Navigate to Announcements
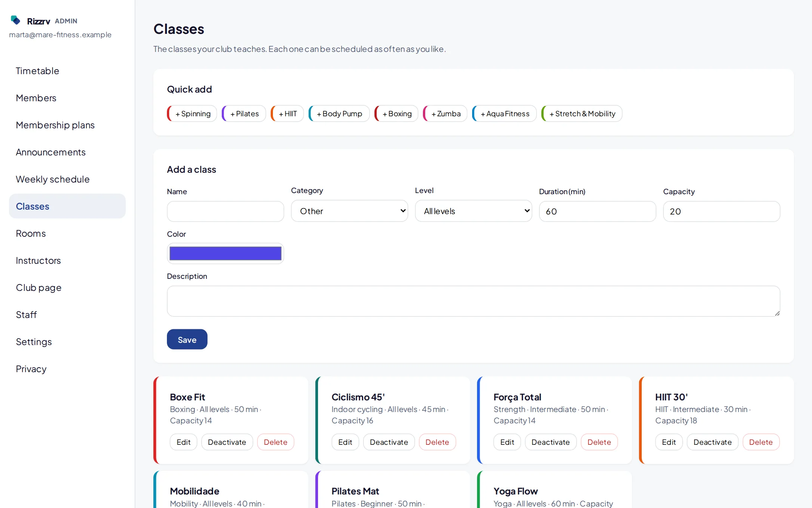Viewport: 812px width, 508px height. point(67,152)
